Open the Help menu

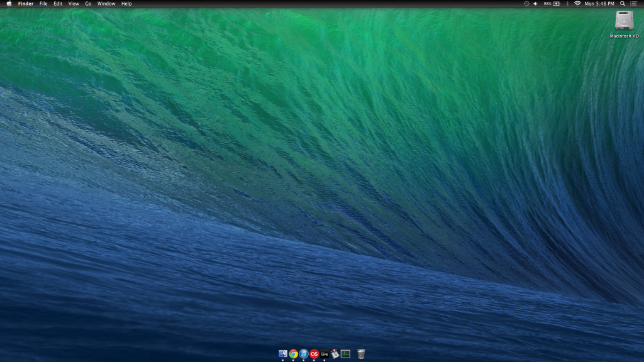click(x=126, y=4)
